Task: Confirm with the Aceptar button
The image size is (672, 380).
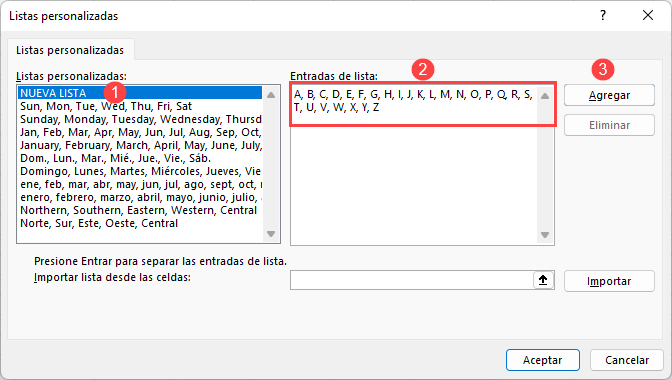Action: [x=543, y=360]
